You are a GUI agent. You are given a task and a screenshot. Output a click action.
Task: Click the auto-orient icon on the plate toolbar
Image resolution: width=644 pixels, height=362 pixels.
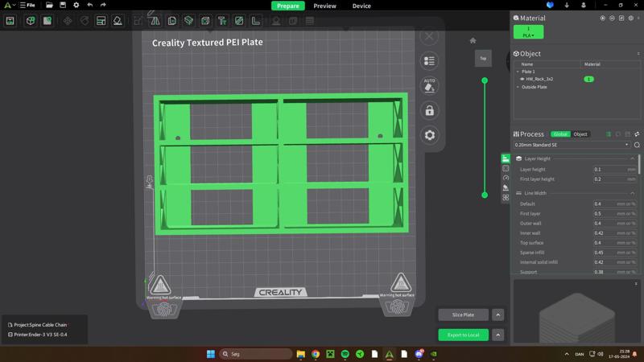[429, 84]
